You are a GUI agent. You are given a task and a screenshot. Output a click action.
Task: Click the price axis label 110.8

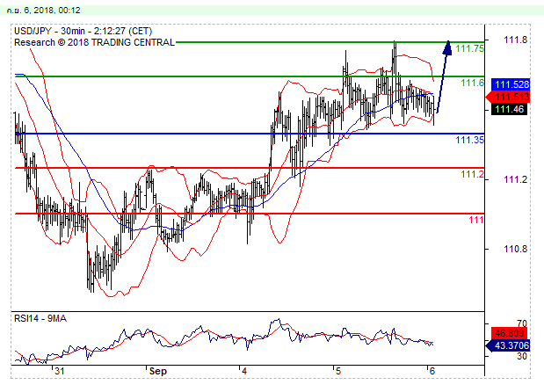[x=515, y=249]
